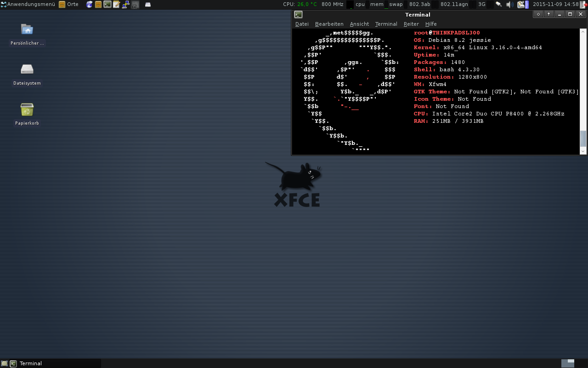Open the Terminal menu in the menu bar

(x=386, y=24)
